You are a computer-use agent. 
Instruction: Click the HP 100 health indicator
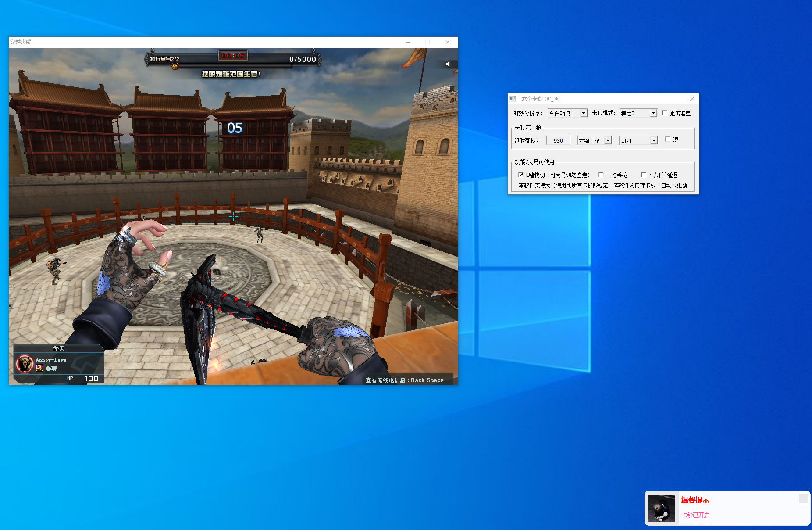click(83, 378)
